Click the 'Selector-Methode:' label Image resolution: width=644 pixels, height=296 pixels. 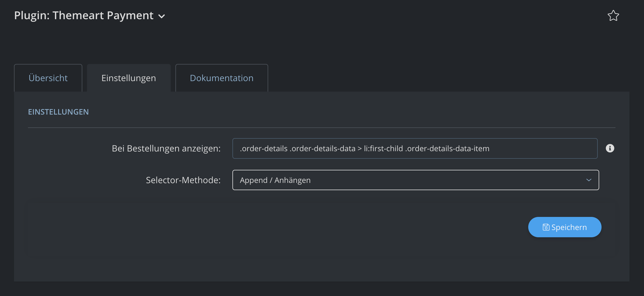183,180
